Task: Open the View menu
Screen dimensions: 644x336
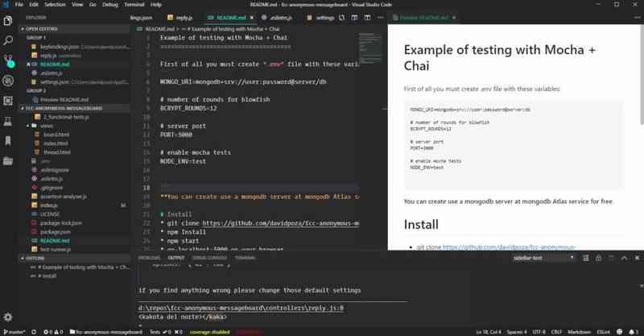Action: 77,5
